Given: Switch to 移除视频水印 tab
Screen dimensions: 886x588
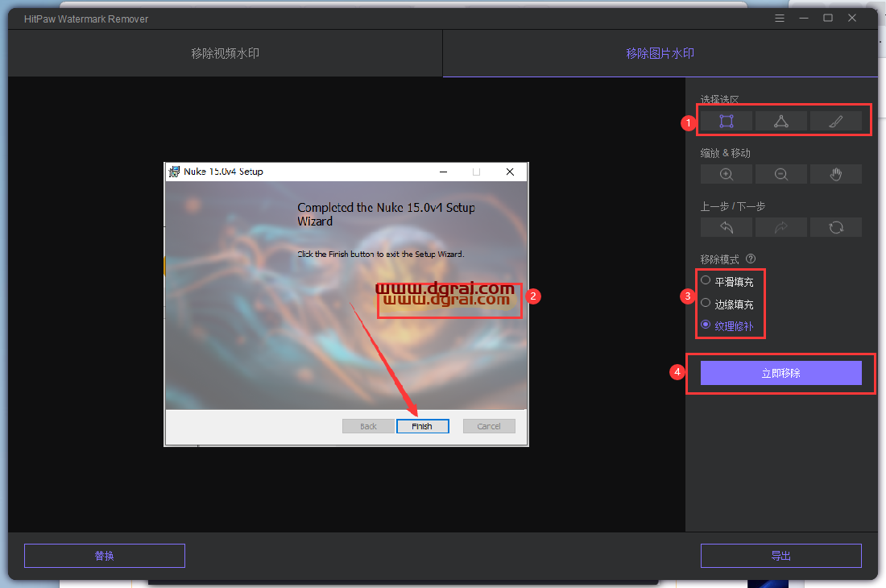Looking at the screenshot, I should pyautogui.click(x=225, y=53).
